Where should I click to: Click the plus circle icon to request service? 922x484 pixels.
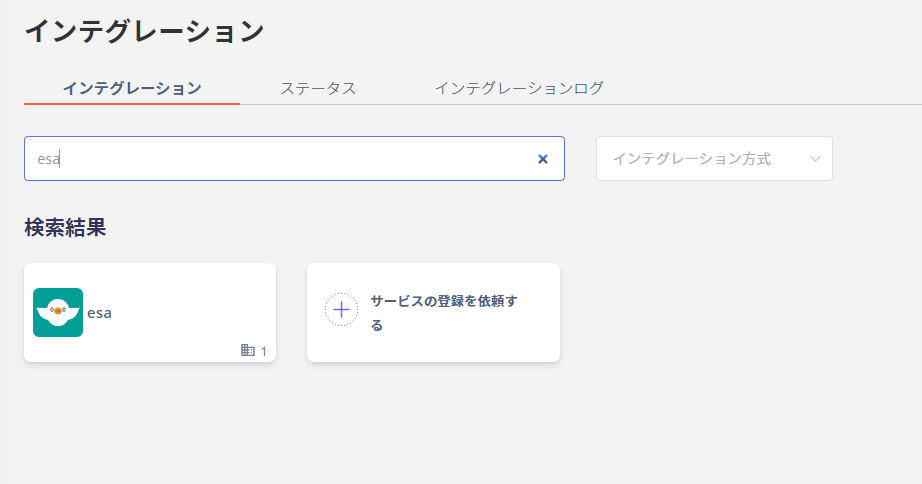click(342, 309)
